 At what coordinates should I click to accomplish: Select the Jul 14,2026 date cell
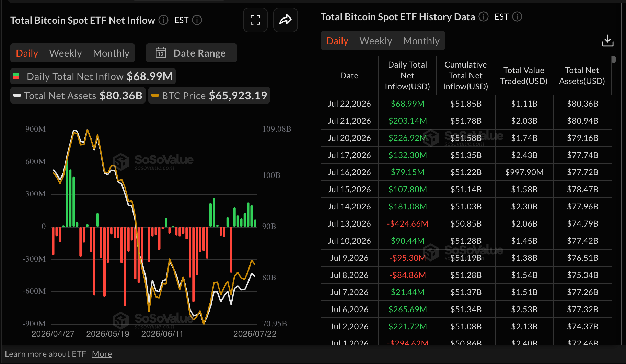[x=349, y=207]
